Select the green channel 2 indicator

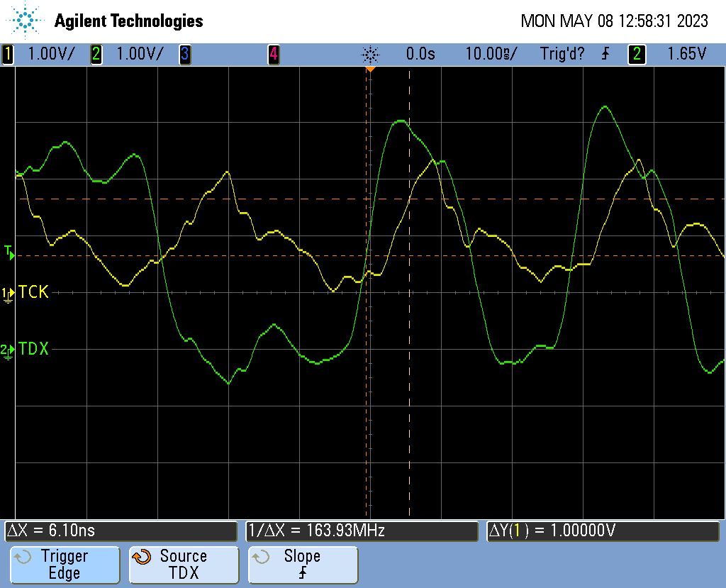coord(96,54)
